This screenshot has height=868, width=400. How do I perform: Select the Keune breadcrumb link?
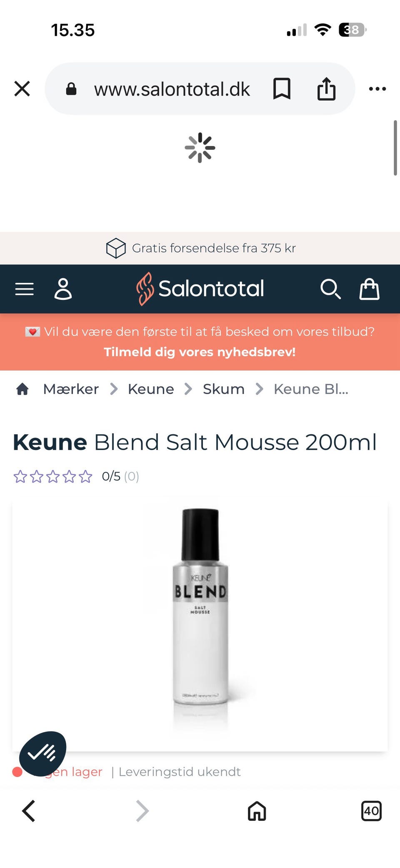point(151,389)
